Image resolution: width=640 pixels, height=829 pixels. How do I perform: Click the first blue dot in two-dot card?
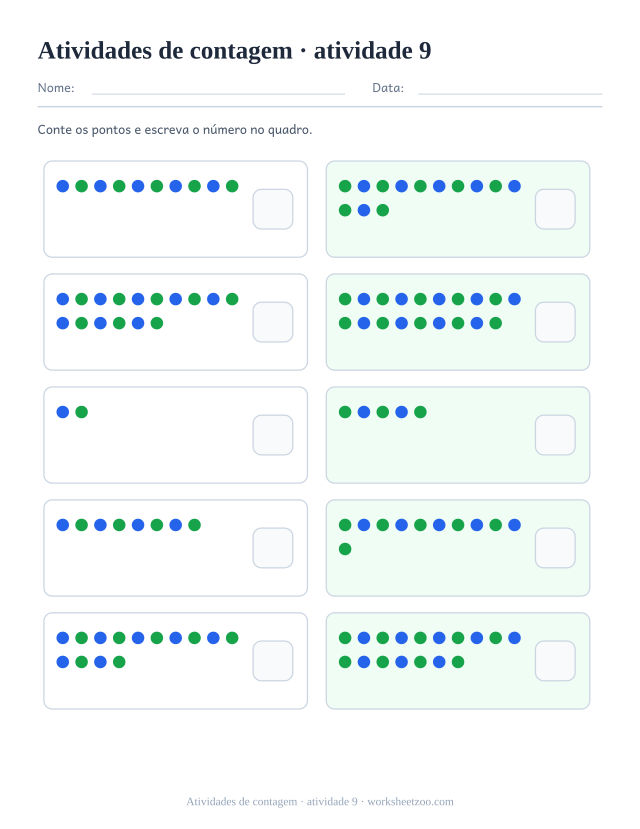point(63,412)
